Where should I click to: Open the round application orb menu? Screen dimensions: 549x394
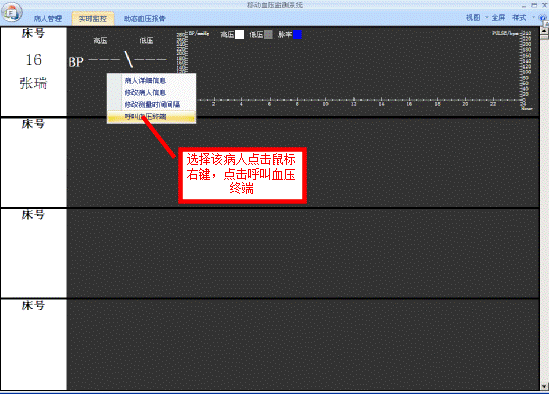(12, 13)
